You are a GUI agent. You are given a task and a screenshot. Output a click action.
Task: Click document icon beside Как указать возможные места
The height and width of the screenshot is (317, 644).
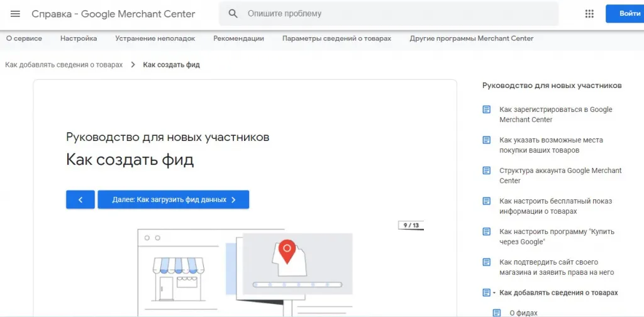coord(486,140)
